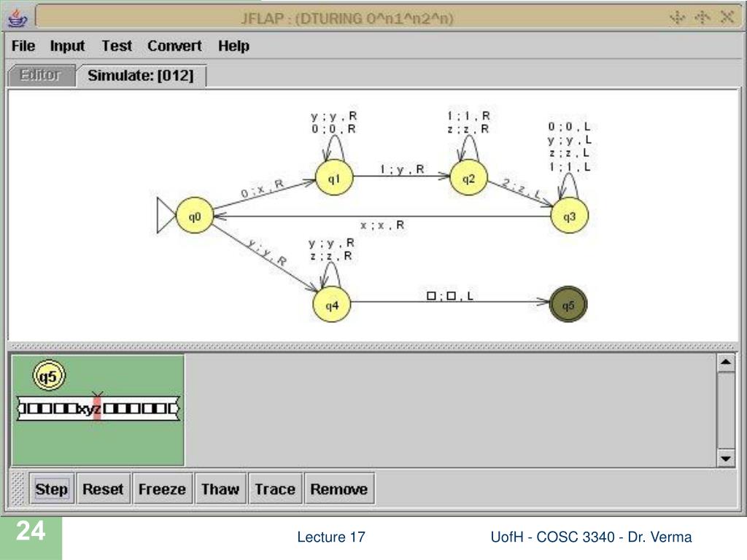The width and height of the screenshot is (747, 560).
Task: Click the blank-to-blank L transition label
Action: click(449, 296)
